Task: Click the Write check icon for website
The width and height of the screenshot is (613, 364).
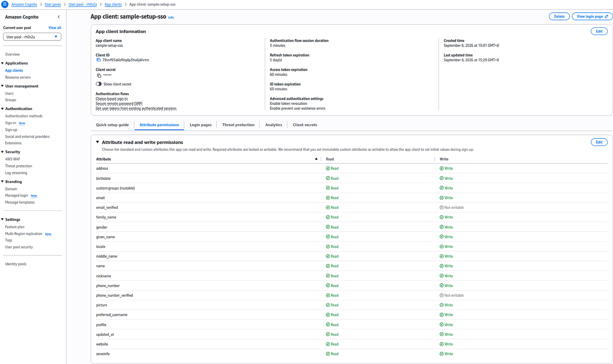Action: point(441,344)
